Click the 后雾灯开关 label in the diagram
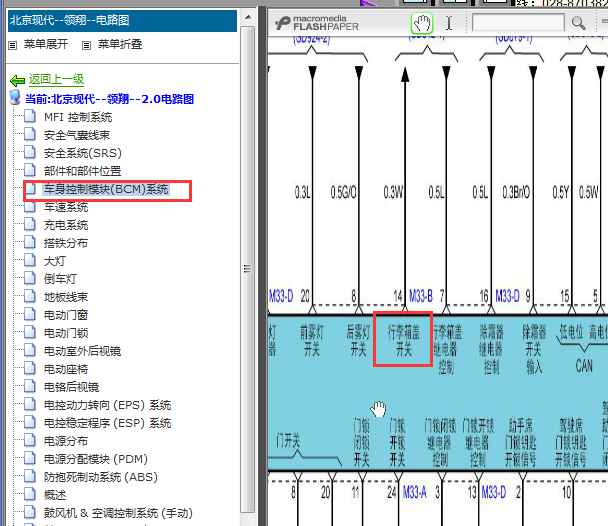 tap(358, 341)
